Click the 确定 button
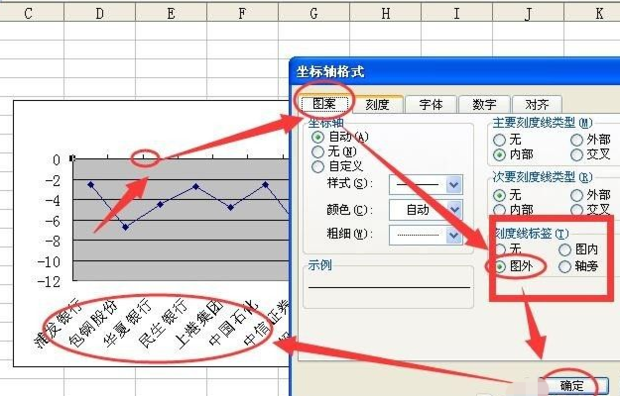The width and height of the screenshot is (620, 396). tap(572, 386)
